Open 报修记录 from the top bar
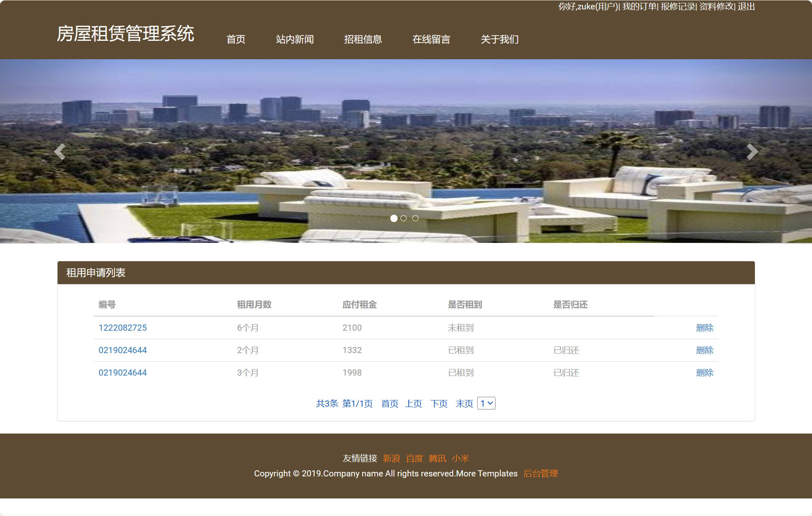812x516 pixels. click(x=678, y=7)
